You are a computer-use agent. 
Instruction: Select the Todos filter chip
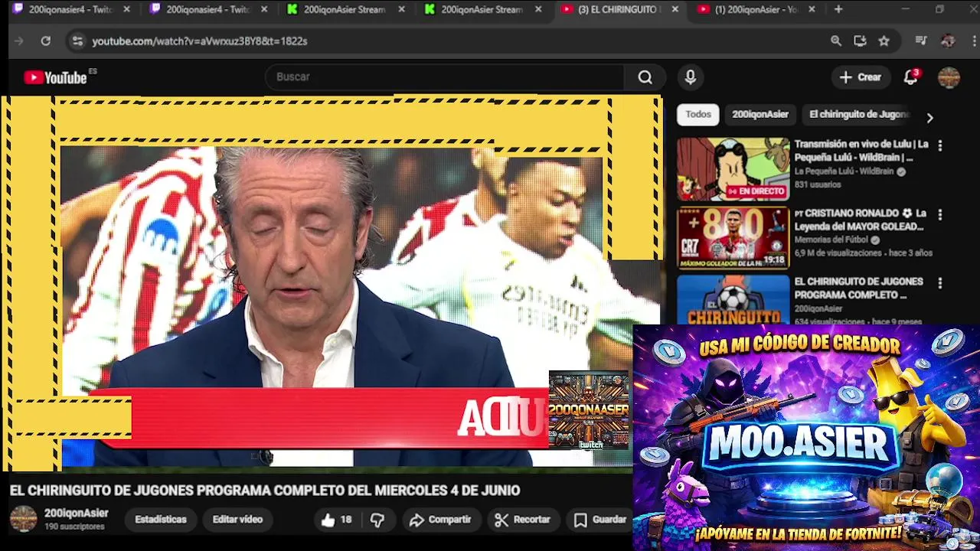[698, 114]
